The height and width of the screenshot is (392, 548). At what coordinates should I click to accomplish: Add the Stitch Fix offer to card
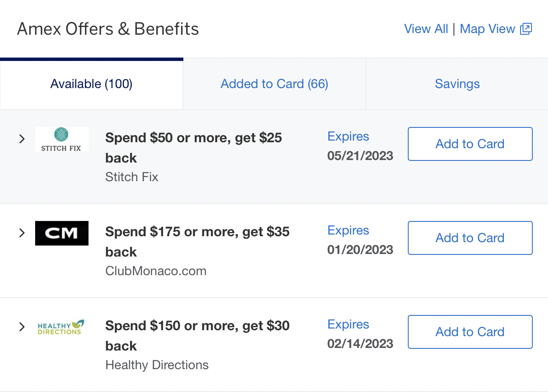(x=470, y=144)
